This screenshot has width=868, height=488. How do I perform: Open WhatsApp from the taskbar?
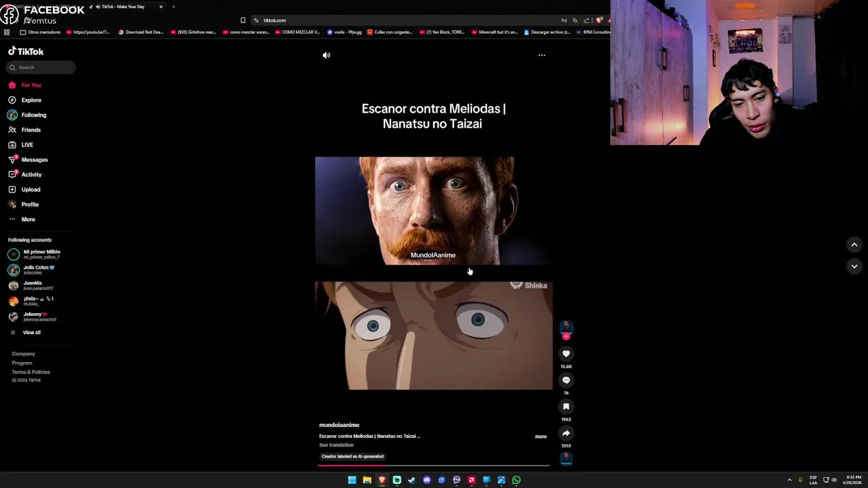(516, 480)
